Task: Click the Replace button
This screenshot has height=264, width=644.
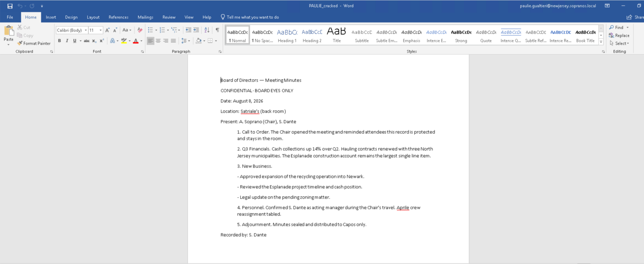Action: 619,35
